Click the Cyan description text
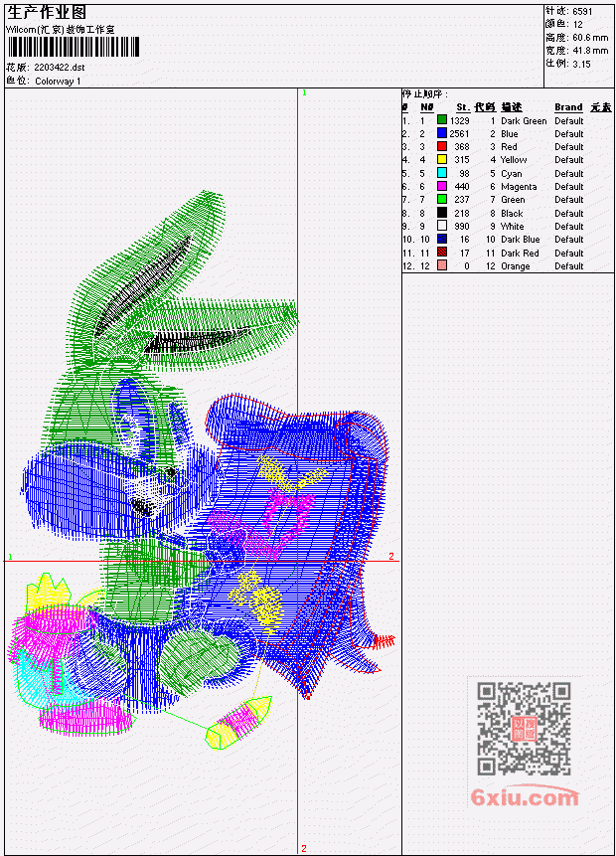The height and width of the screenshot is (856, 616). pyautogui.click(x=512, y=174)
